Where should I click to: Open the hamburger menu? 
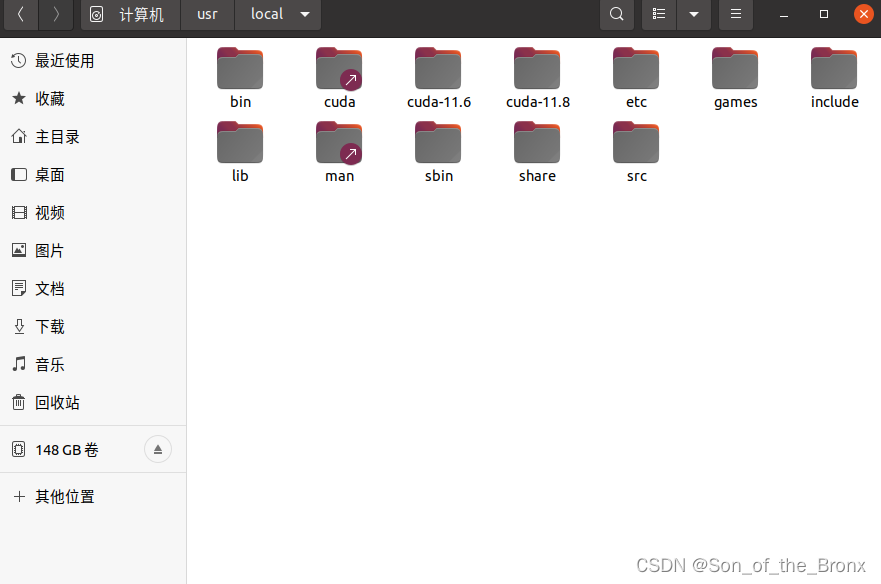(735, 14)
